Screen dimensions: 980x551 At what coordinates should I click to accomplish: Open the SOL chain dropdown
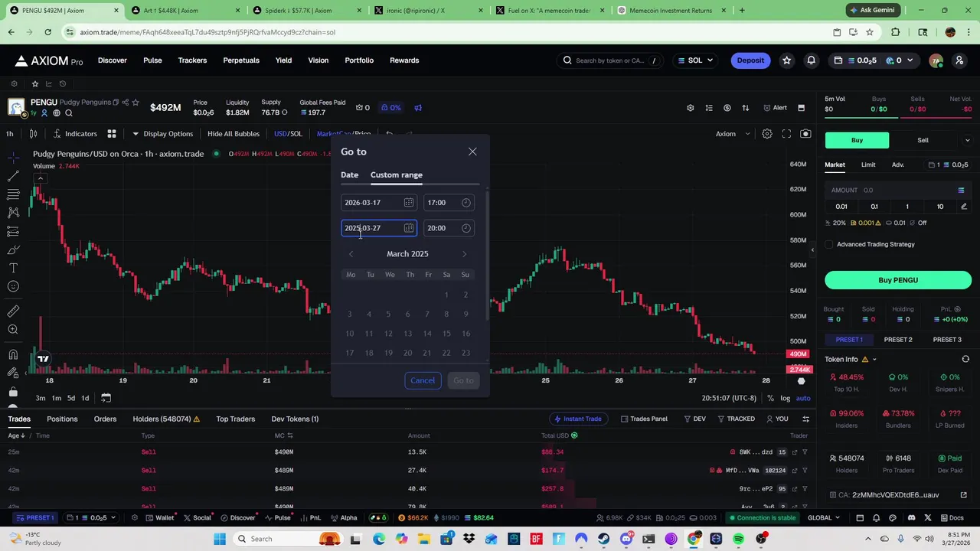pyautogui.click(x=695, y=60)
